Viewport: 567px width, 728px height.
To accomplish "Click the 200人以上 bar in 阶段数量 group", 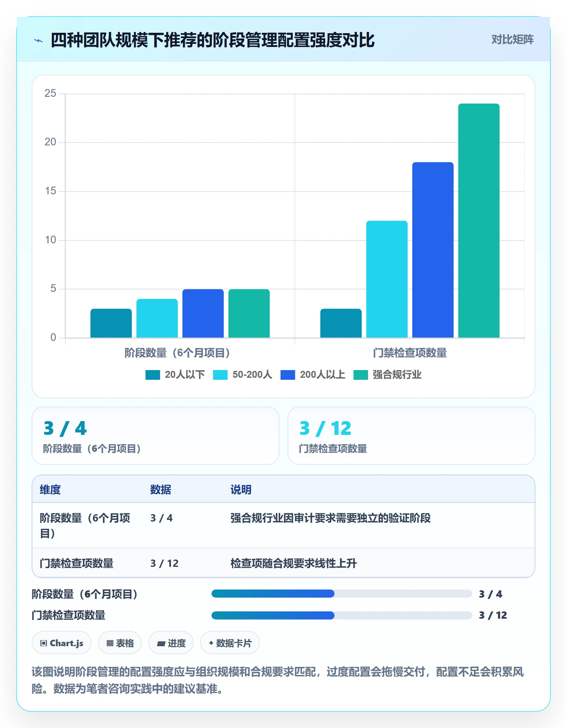I will point(203,313).
